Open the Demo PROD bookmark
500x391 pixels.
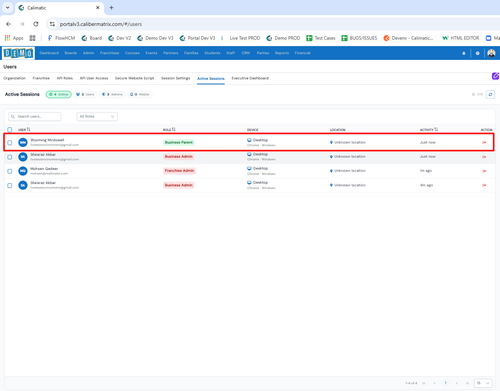283,38
